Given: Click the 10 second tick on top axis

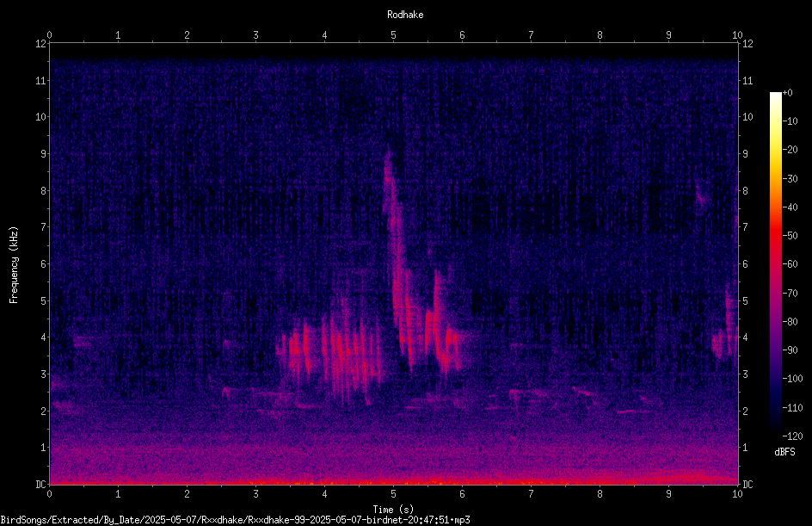Looking at the screenshot, I should point(737,34).
